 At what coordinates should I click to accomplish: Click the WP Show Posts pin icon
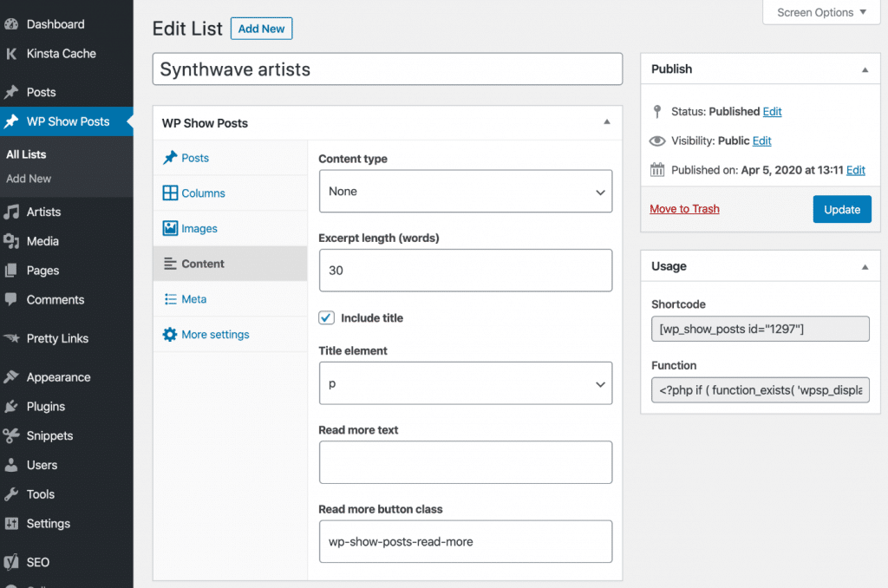(11, 121)
